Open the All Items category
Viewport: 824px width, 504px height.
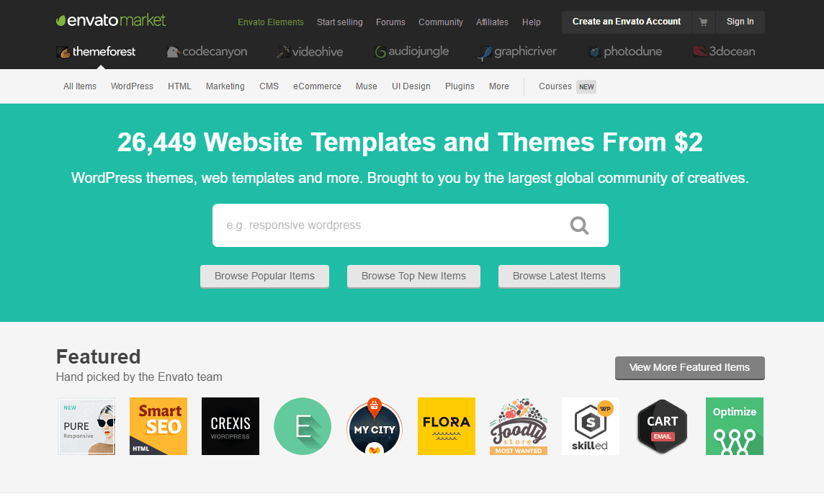click(80, 86)
